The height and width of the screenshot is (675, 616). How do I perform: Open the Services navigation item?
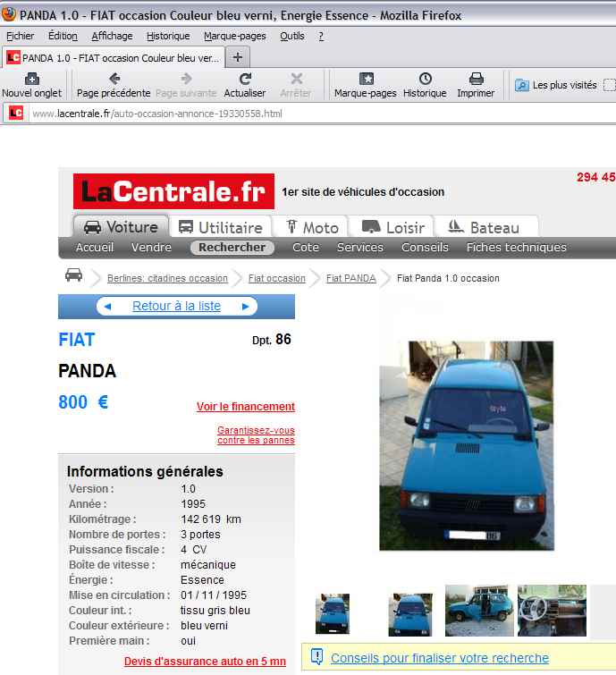point(360,247)
